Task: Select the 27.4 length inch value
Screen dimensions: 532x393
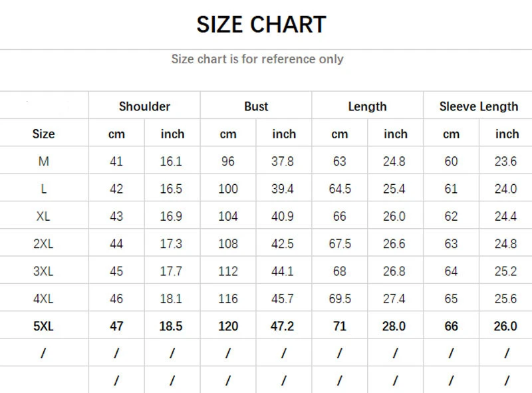Action: 395,299
